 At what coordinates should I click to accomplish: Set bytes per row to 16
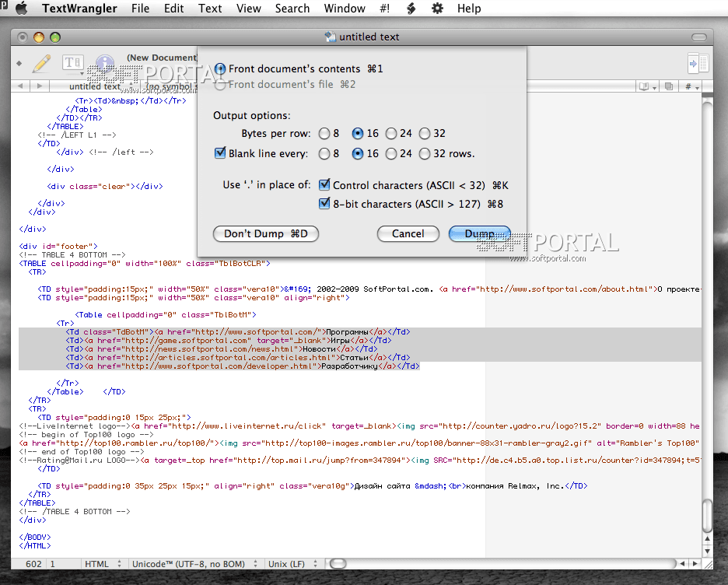click(358, 134)
